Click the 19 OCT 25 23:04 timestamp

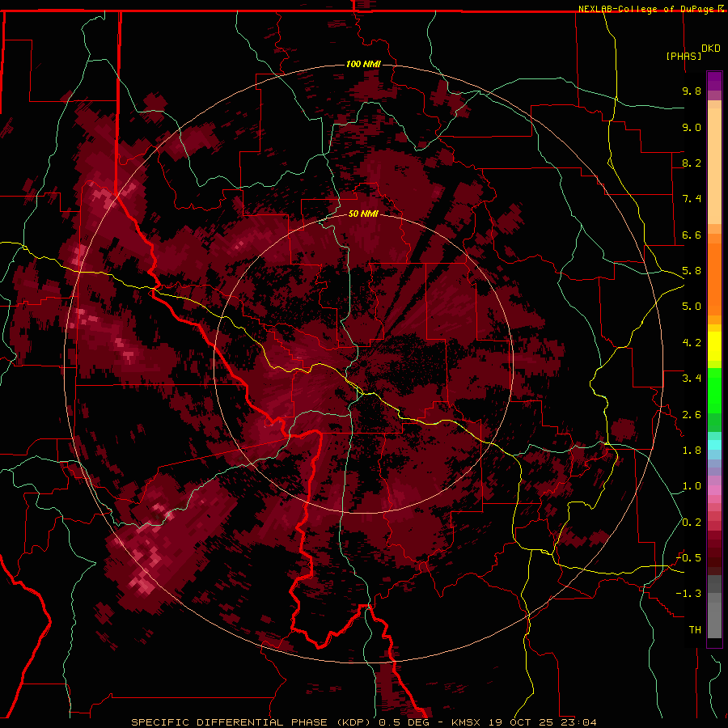(542, 722)
